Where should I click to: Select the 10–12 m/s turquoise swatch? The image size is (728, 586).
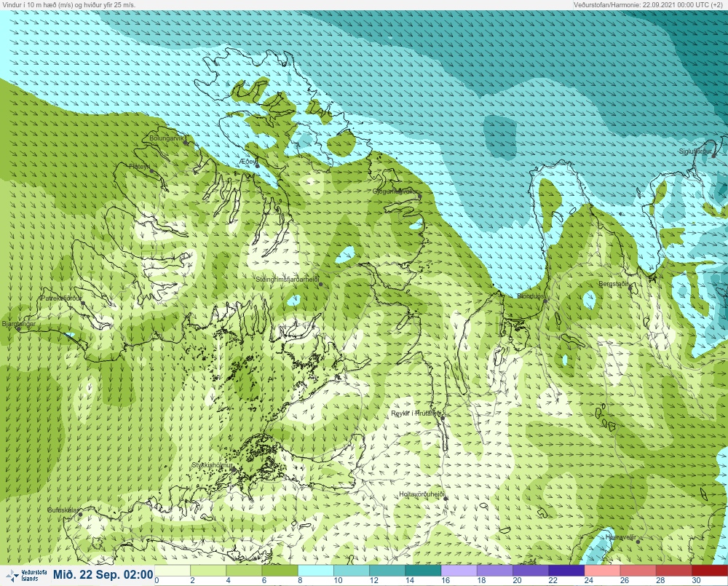pyautogui.click(x=352, y=571)
